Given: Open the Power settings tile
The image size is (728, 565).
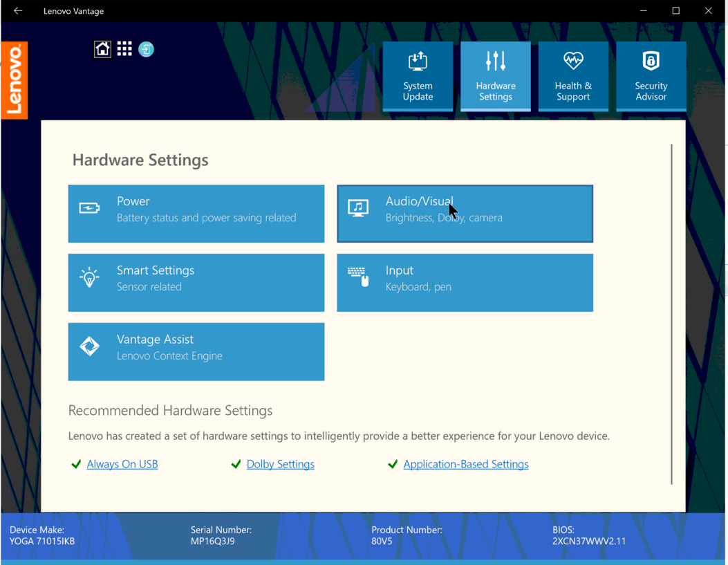Looking at the screenshot, I should click(x=196, y=214).
